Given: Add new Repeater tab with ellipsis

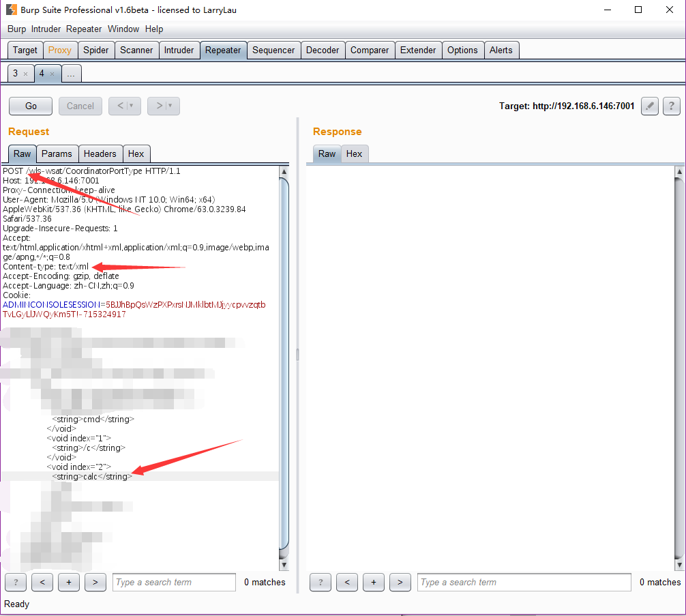Looking at the screenshot, I should point(72,74).
